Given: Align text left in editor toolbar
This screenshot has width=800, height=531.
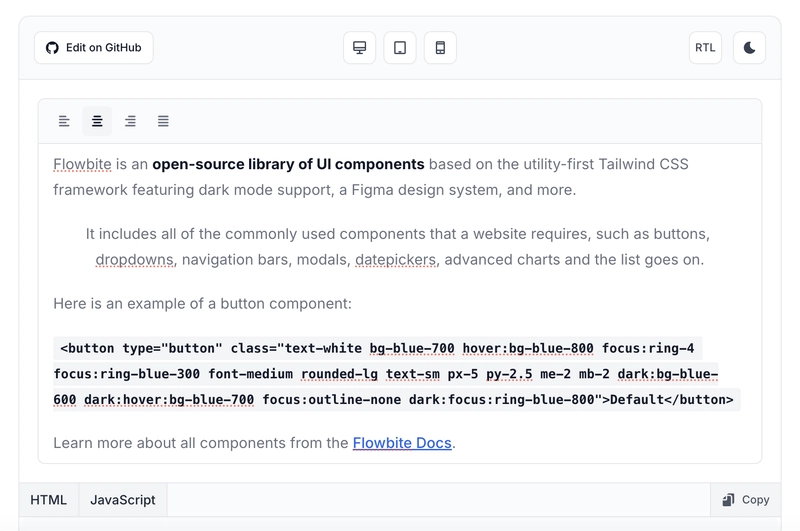Looking at the screenshot, I should click(x=64, y=121).
